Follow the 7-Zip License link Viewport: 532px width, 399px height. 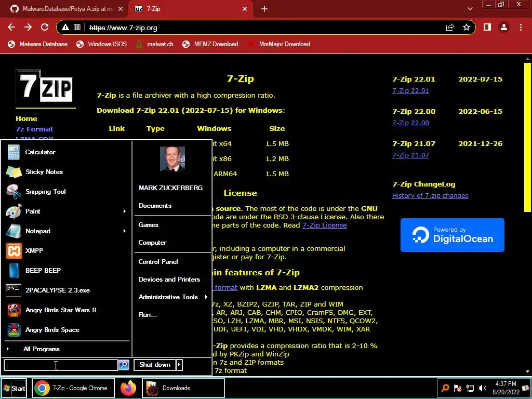[324, 225]
